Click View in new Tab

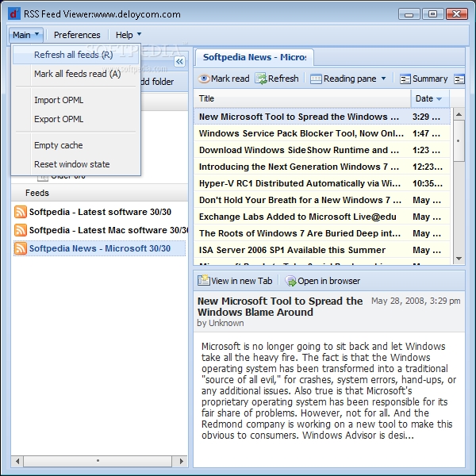tap(235, 281)
